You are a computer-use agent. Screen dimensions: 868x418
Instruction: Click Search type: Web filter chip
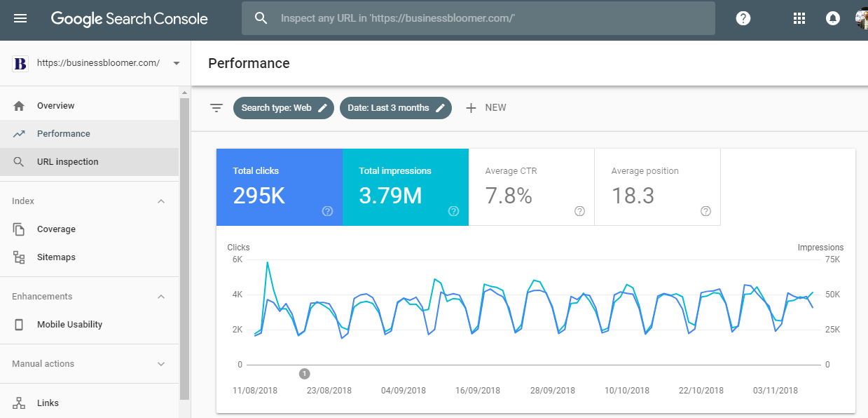click(284, 108)
